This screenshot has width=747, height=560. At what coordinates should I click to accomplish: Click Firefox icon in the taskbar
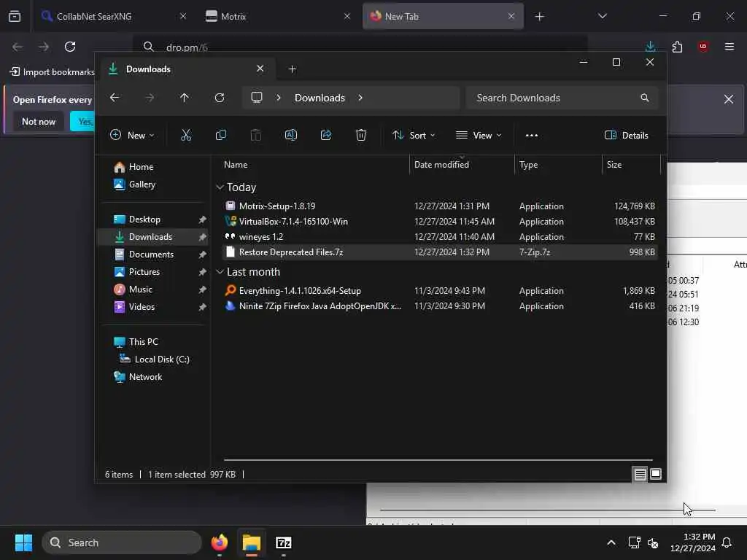(x=219, y=542)
